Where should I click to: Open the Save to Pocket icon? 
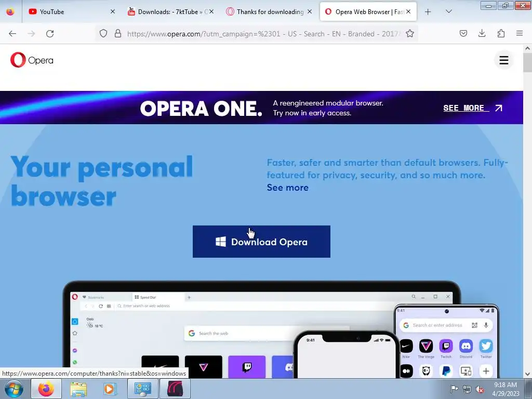463,34
